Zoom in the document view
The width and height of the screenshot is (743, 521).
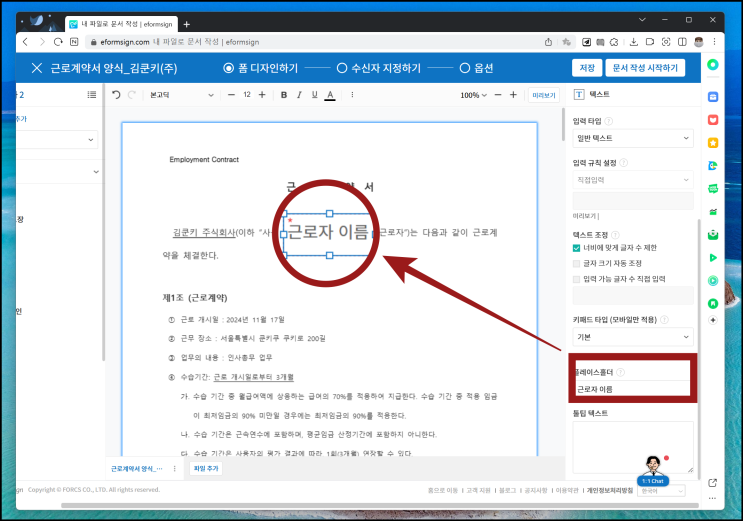tap(513, 95)
